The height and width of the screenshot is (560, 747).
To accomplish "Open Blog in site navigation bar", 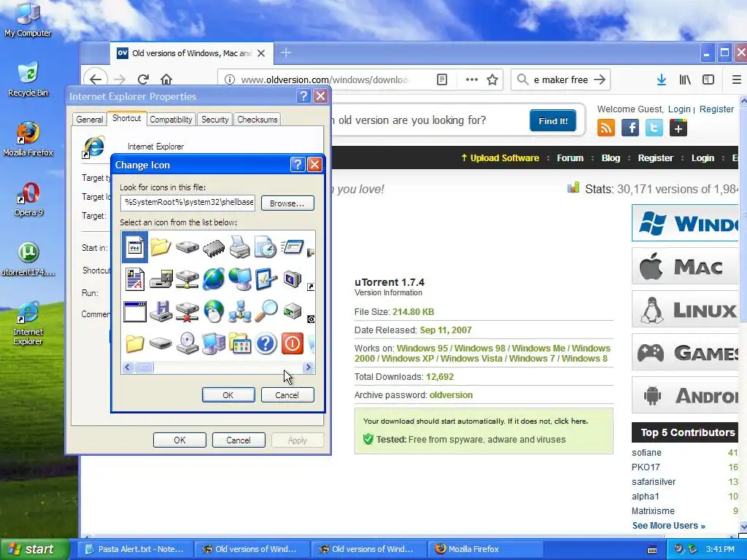I will [x=611, y=158].
